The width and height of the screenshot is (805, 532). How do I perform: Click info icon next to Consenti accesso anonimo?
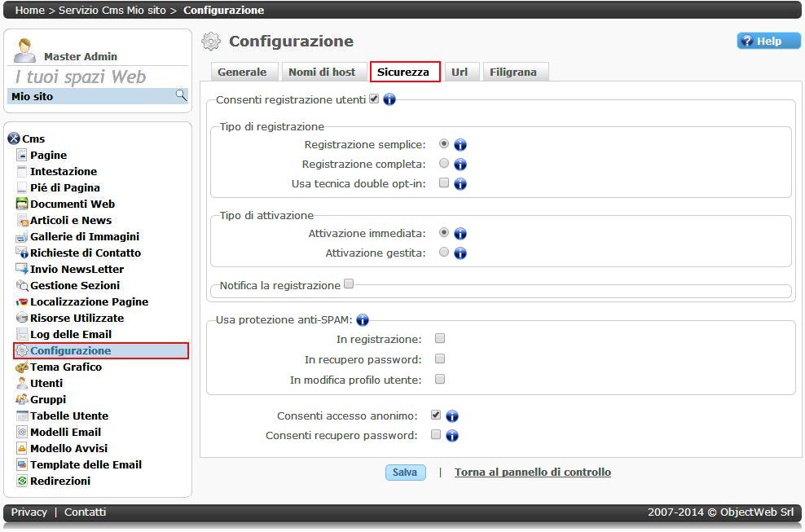click(452, 416)
